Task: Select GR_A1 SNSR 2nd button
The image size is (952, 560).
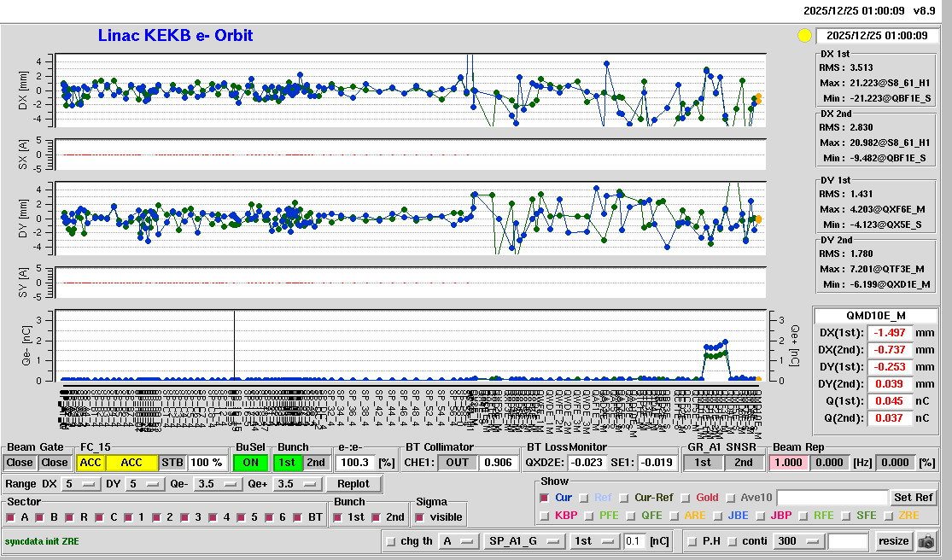Action: click(x=744, y=462)
